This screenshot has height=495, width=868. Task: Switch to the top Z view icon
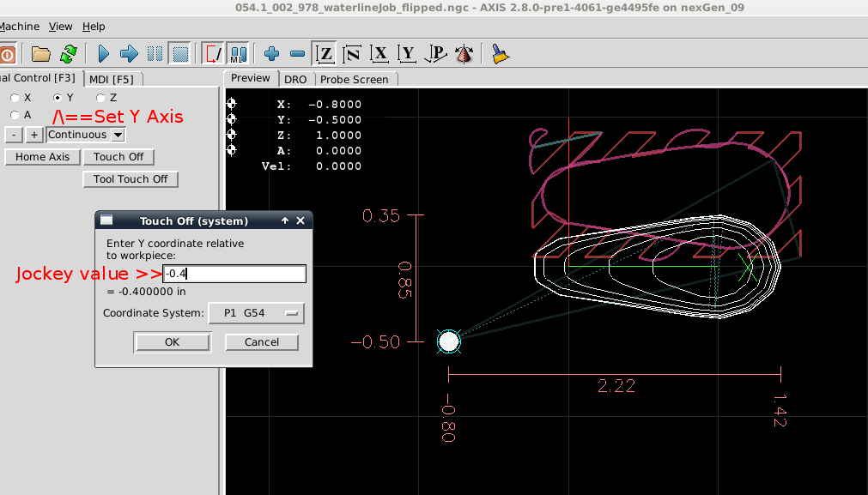pyautogui.click(x=325, y=54)
